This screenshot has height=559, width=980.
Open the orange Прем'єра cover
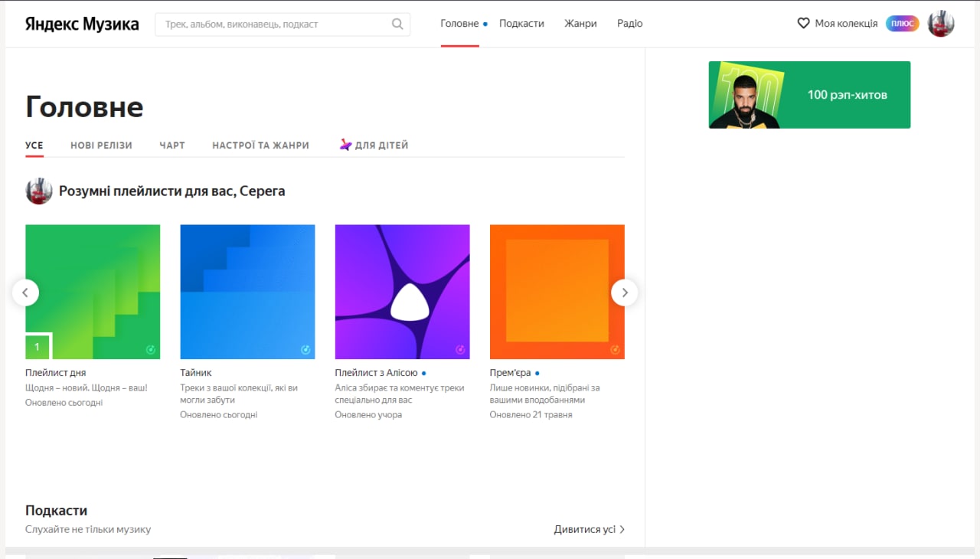[x=557, y=292]
